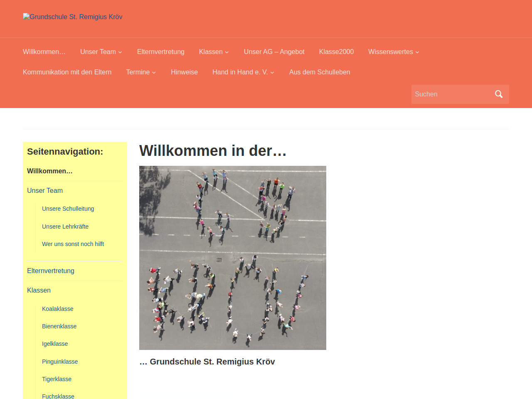Open the Wissenswertes dropdown menu

point(393,52)
